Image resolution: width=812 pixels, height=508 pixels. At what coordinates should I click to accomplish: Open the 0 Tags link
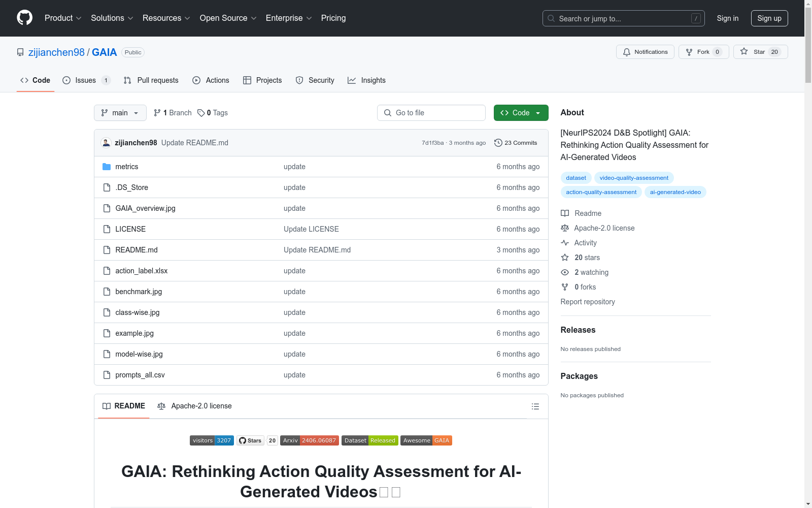click(x=213, y=113)
